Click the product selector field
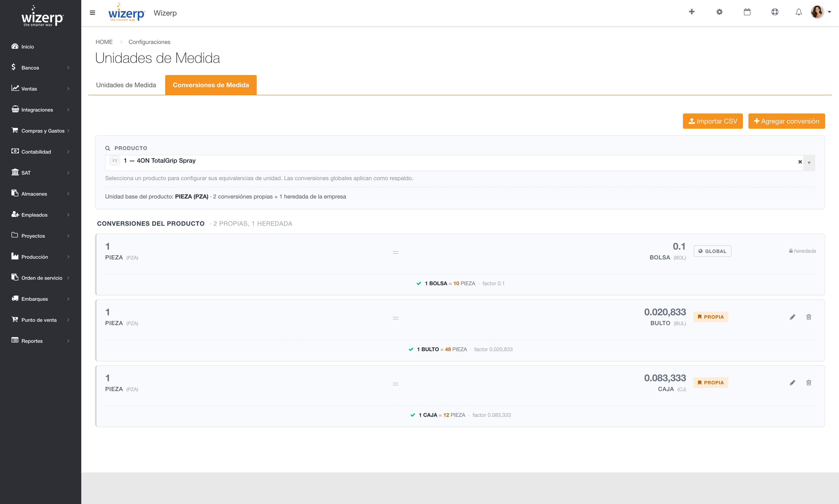Screen dimensions: 839x504 point(460,163)
